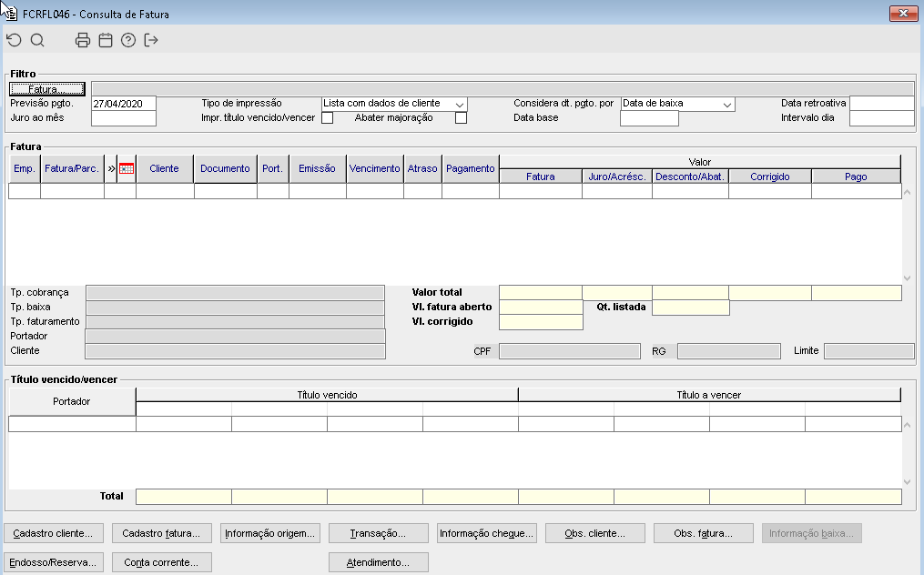
Task: Open Informação cheque... button
Action: (487, 533)
